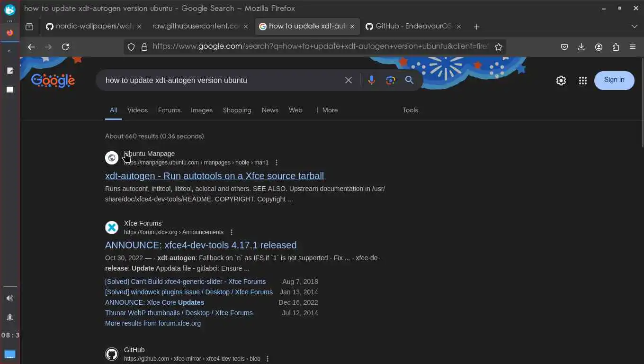644x364 pixels.
Task: Click the Firefox launcher in the side panel
Action: point(10,33)
